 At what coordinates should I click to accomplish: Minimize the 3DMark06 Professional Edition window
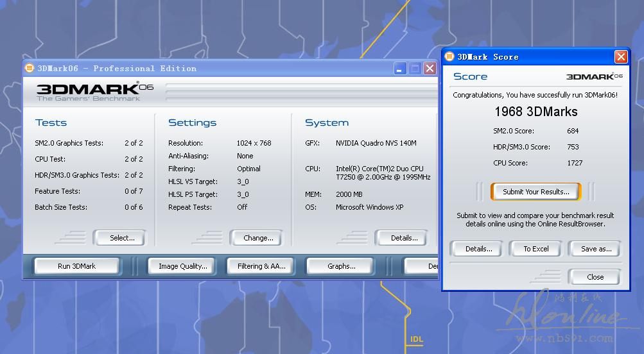coord(400,69)
